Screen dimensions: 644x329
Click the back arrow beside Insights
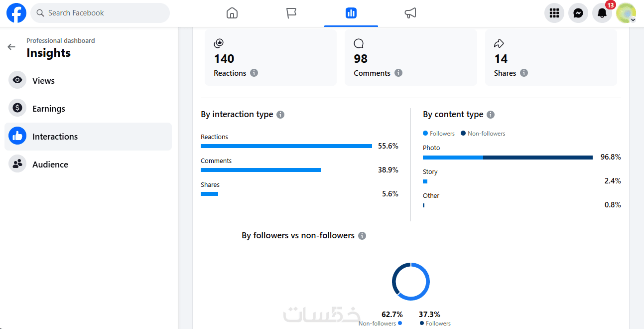11,47
